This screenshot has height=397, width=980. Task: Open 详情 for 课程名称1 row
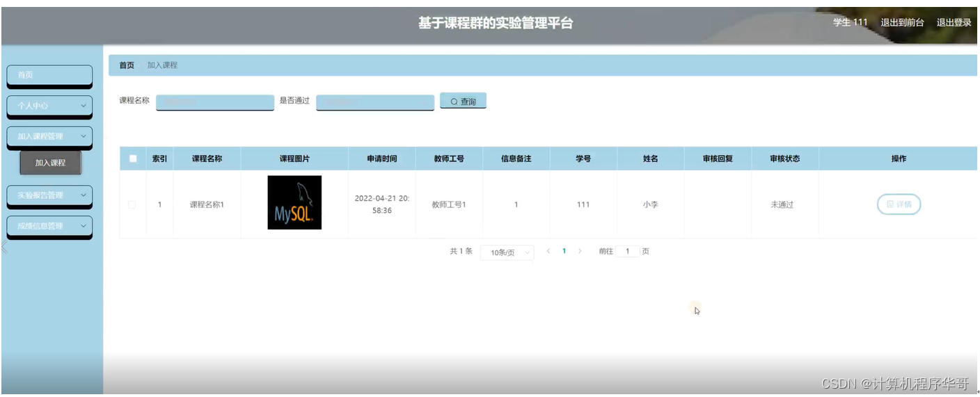[x=899, y=204]
